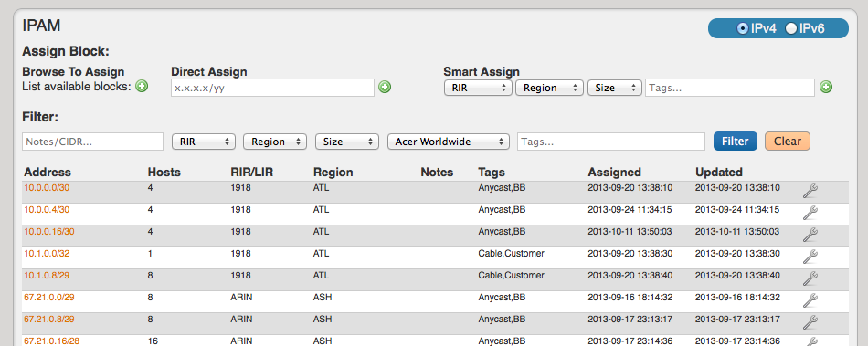Open wrench settings for 10.0.0.4/30 row
This screenshot has width=868, height=346.
pos(810,213)
